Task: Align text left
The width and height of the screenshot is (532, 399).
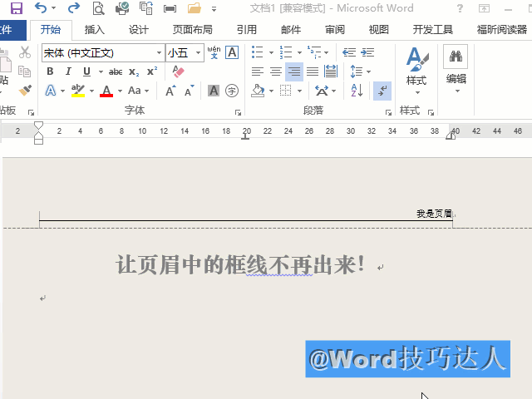Action: (x=258, y=71)
